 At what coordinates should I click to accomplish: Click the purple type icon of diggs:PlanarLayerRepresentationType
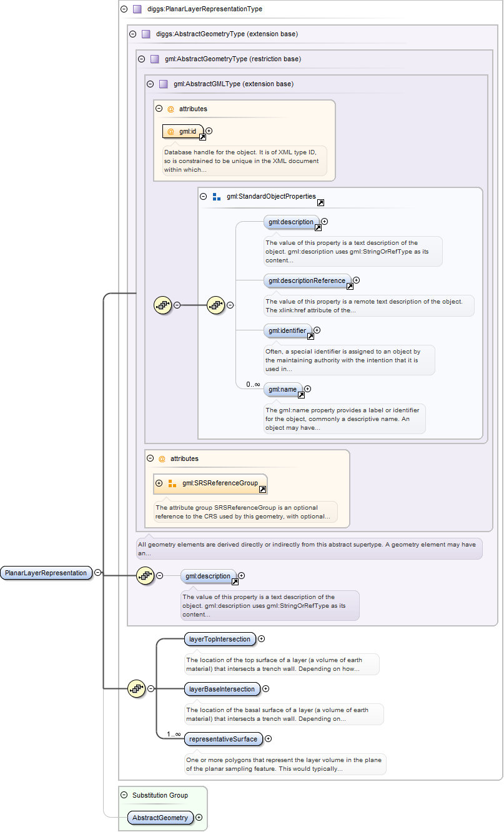tap(137, 9)
